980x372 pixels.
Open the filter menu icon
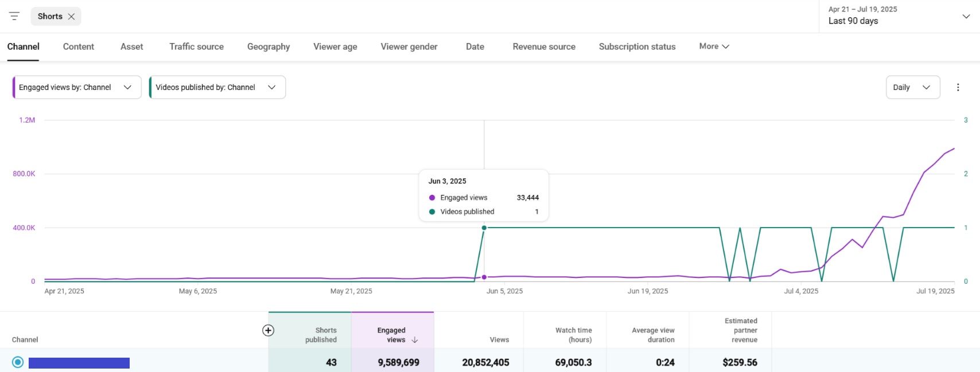coord(14,16)
